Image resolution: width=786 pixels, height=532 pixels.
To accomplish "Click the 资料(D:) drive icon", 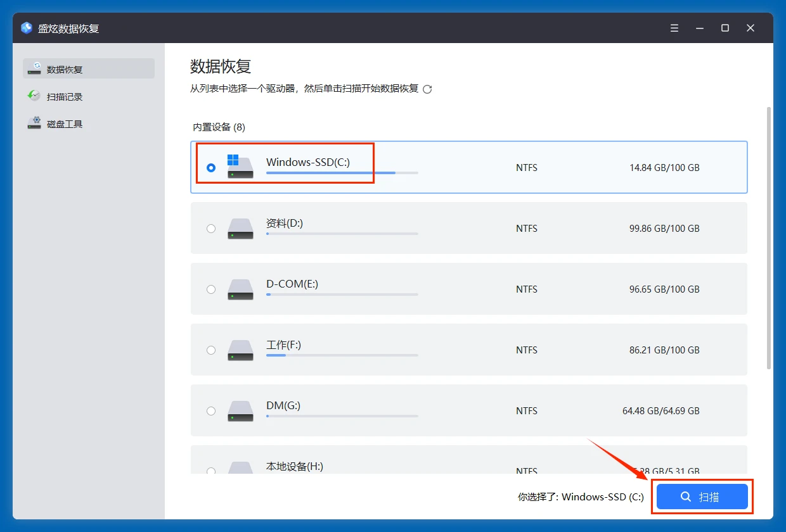I will coord(240,229).
